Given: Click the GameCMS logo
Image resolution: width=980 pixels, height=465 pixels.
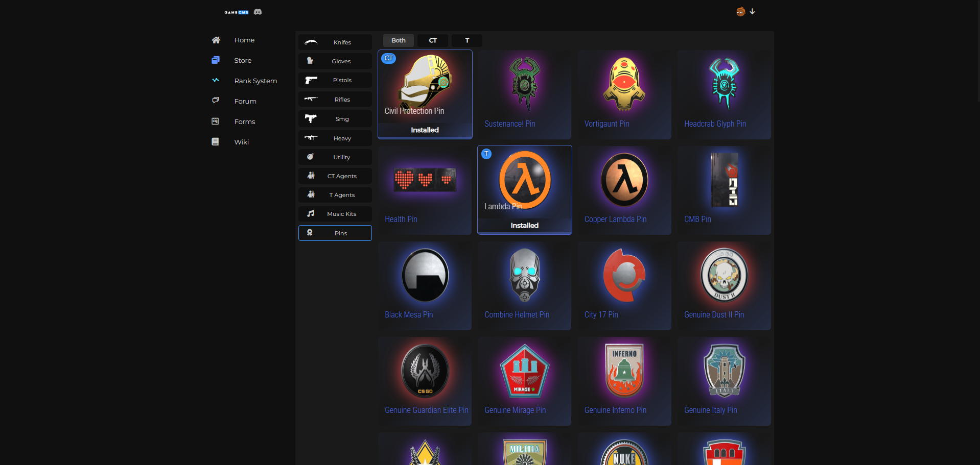Looking at the screenshot, I should coord(236,12).
